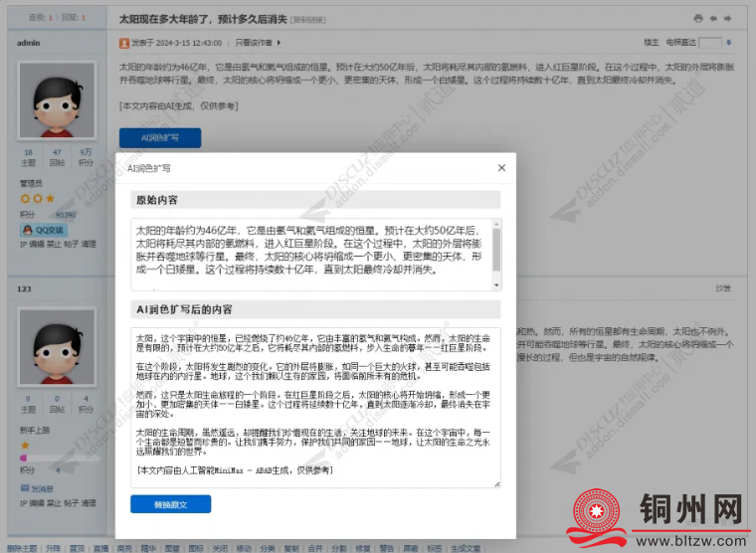
Task: Click admin's IP moderation link
Action: tap(23, 245)
